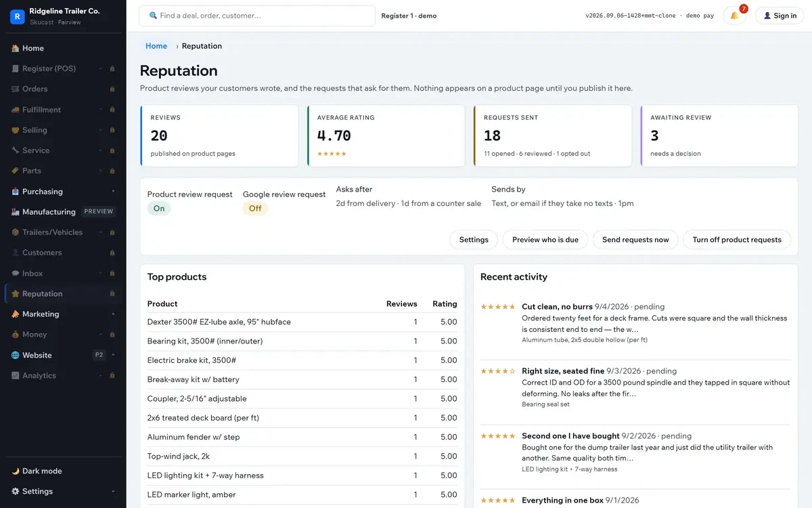Click the Money bag icon in sidebar
The height and width of the screenshot is (508, 812).
15,335
